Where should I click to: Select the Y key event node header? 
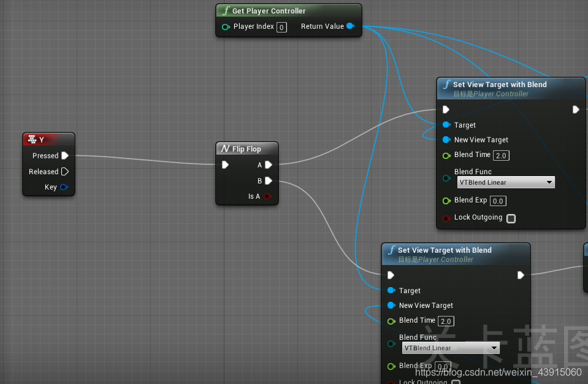(x=49, y=139)
